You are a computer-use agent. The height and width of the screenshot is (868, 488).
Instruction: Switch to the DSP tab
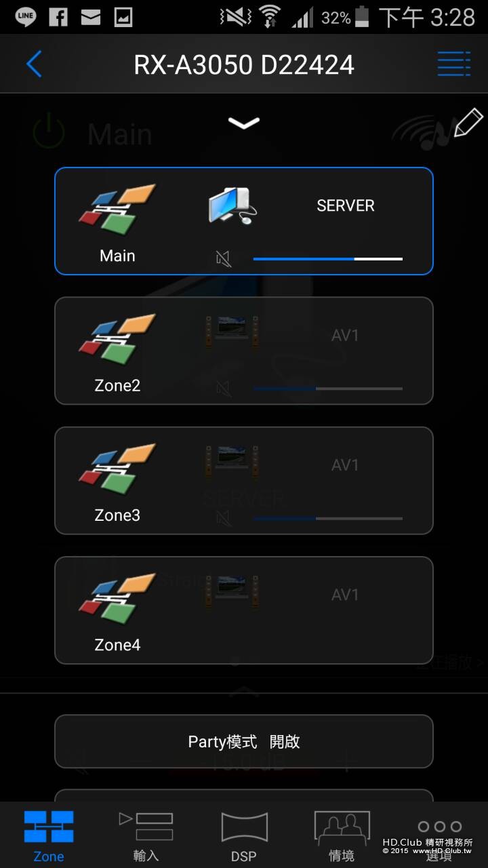point(244,835)
